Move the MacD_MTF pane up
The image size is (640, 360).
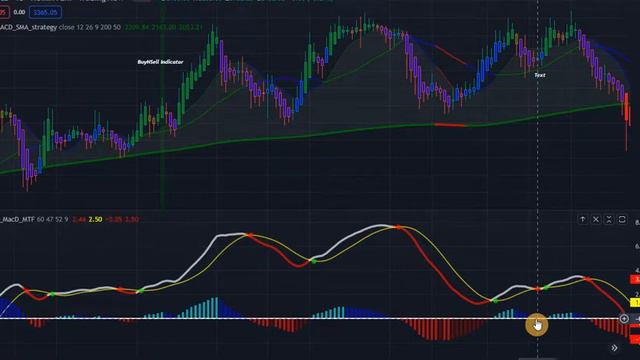pyautogui.click(x=582, y=220)
